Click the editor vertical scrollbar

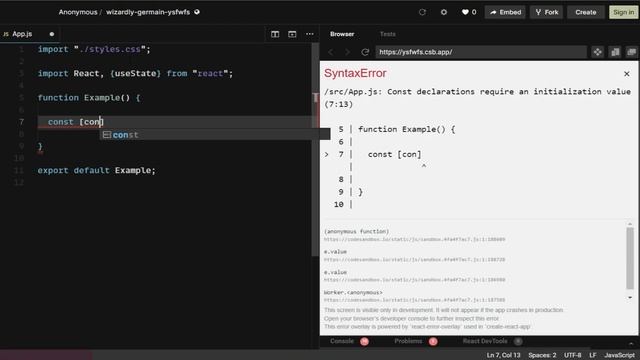pos(315,149)
